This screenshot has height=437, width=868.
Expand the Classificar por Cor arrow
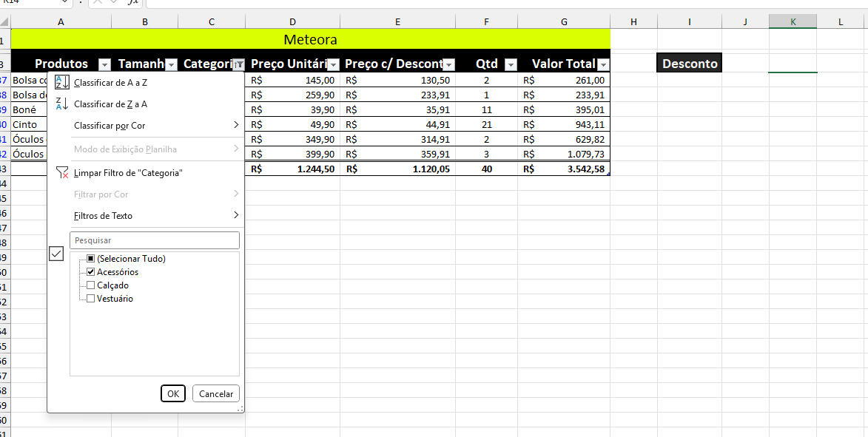[x=236, y=125]
